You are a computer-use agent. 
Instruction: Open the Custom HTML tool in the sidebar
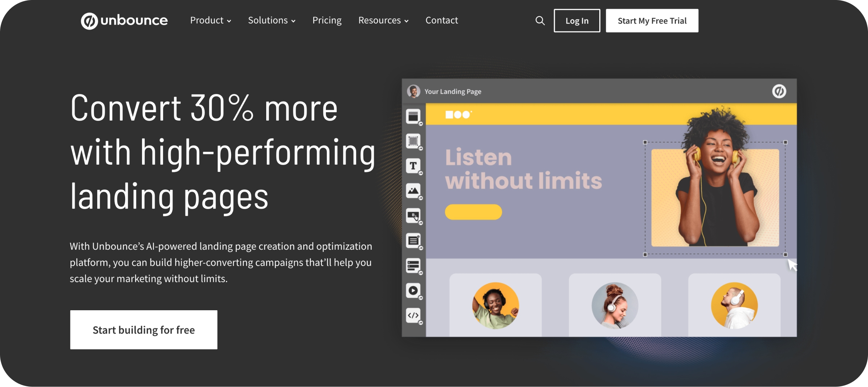413,315
